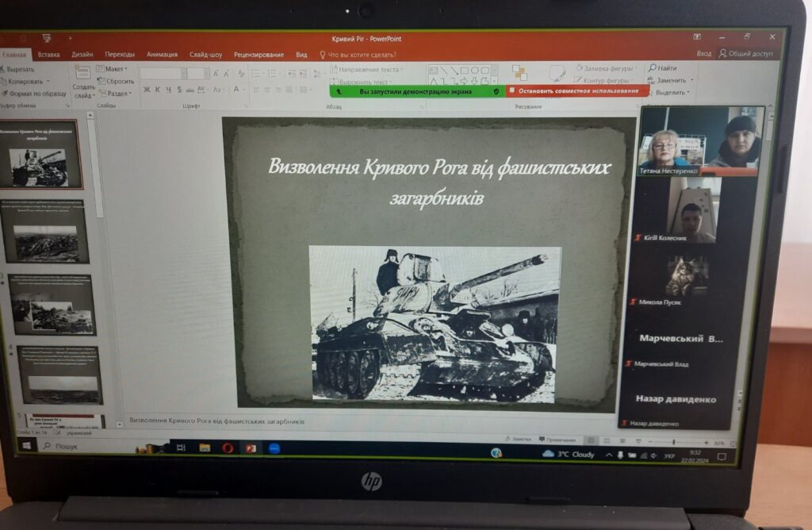Screen dimensions: 812x530
Task: Click the tank photo on the slide
Action: (x=435, y=324)
